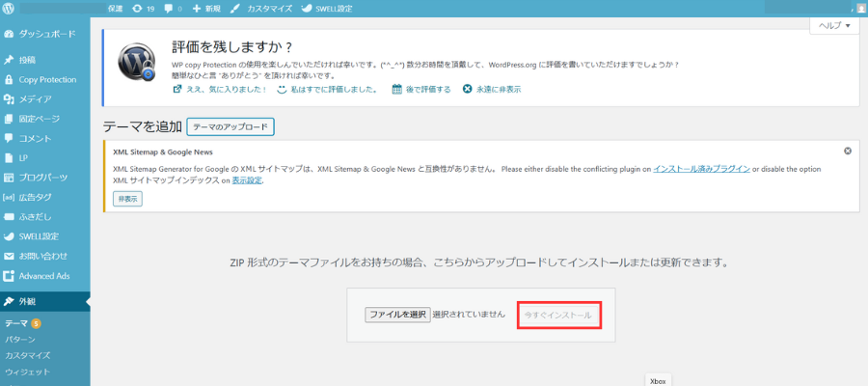Expand the ヘルプ dropdown tab

click(x=834, y=26)
